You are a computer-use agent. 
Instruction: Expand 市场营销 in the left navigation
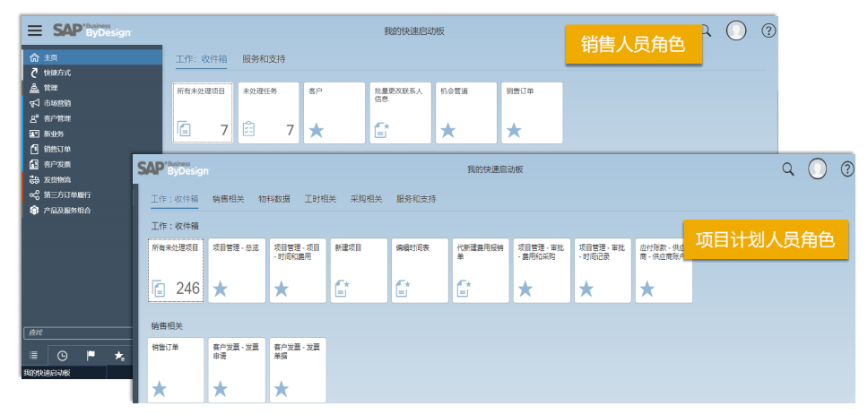[57, 103]
